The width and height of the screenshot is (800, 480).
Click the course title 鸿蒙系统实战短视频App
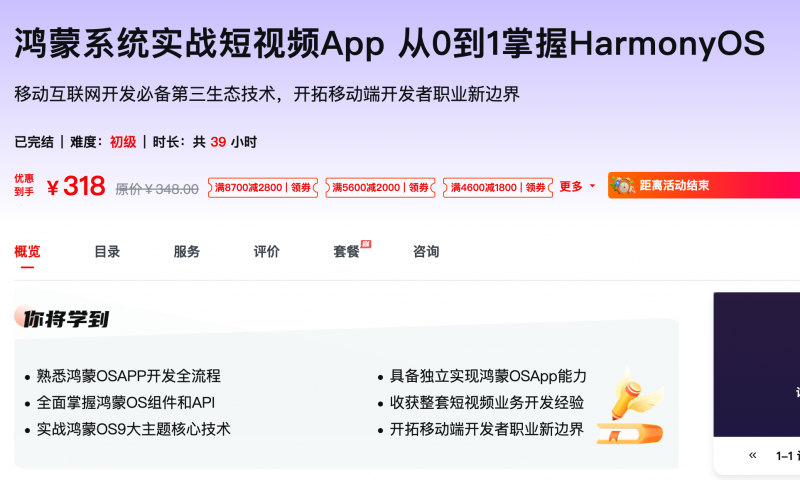pos(199,43)
